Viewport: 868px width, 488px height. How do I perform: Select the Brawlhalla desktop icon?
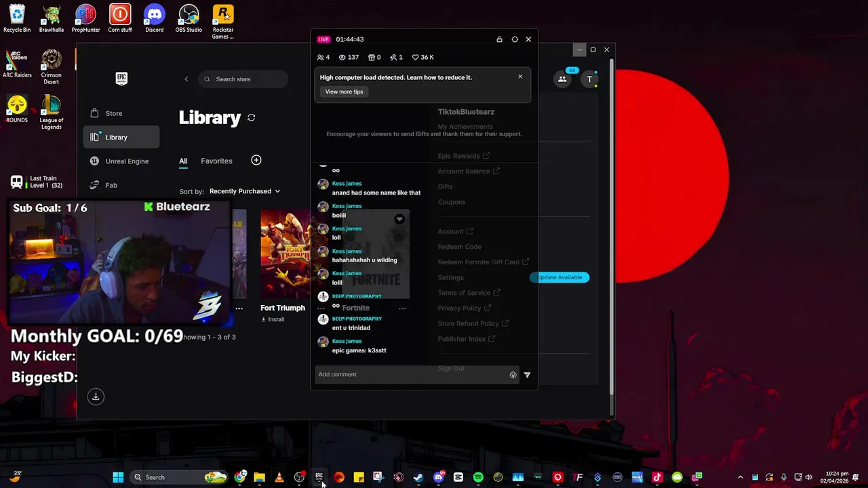(x=52, y=19)
